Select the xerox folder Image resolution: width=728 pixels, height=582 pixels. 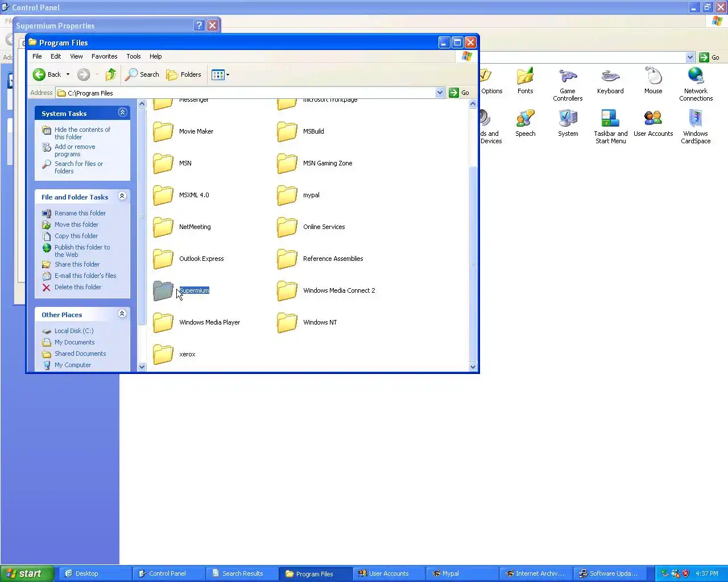(174, 354)
